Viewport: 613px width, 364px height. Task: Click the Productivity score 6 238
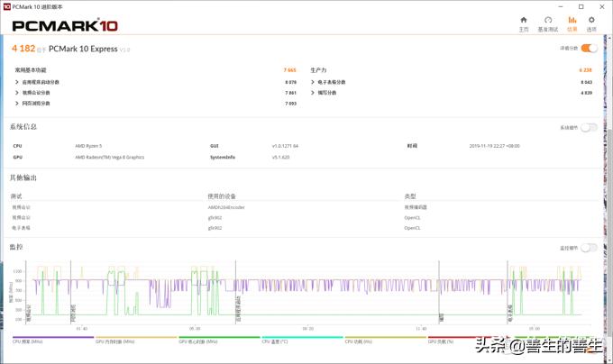586,70
